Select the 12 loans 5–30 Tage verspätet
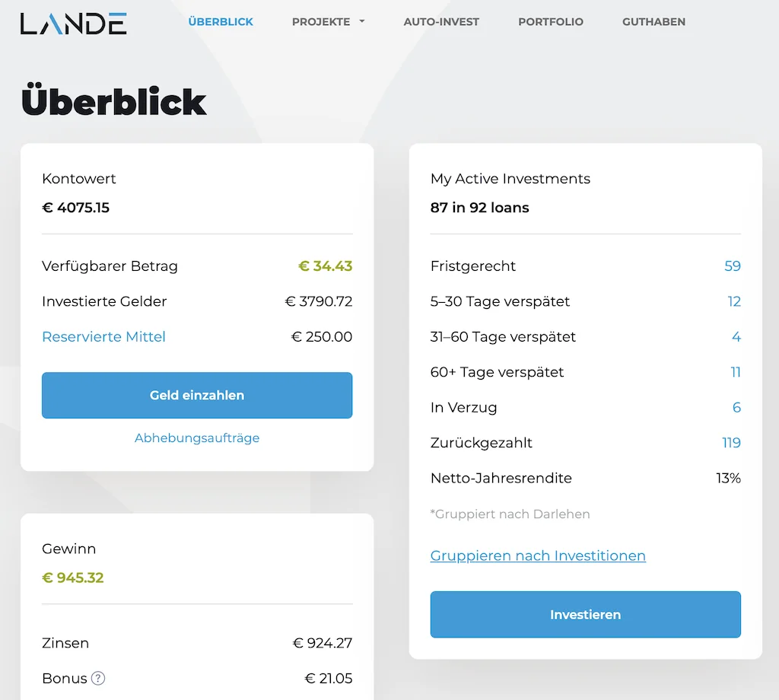 pos(733,302)
